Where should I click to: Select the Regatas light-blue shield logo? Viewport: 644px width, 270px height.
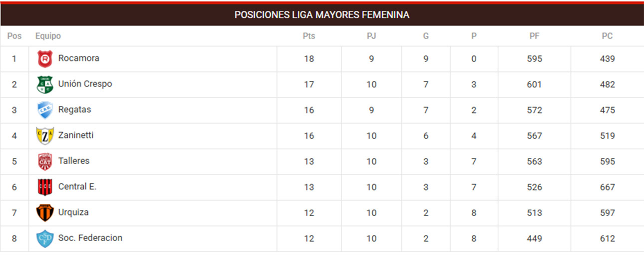[45, 110]
